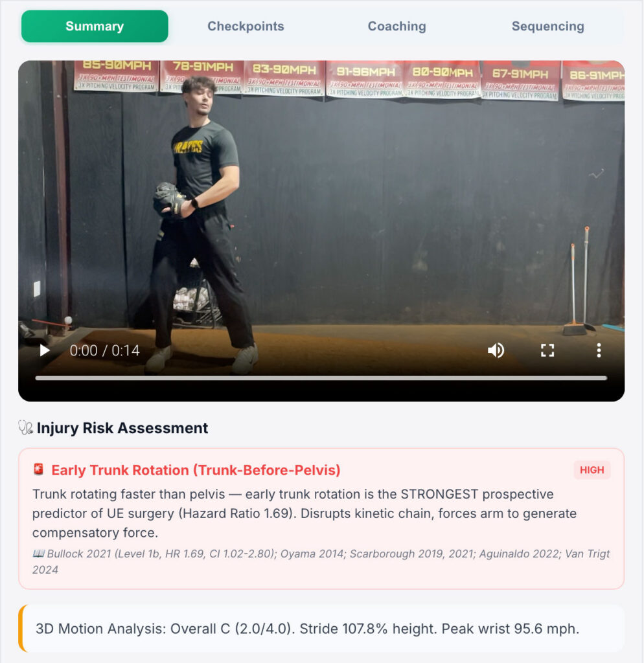Mute the video sound
The height and width of the screenshot is (663, 644).
(496, 350)
